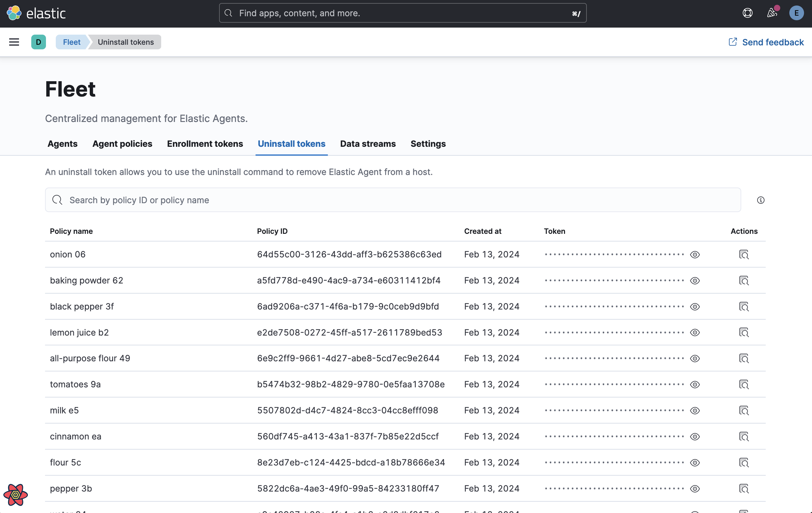Reveal the token for baking powder 62
812x513 pixels.
[695, 280]
